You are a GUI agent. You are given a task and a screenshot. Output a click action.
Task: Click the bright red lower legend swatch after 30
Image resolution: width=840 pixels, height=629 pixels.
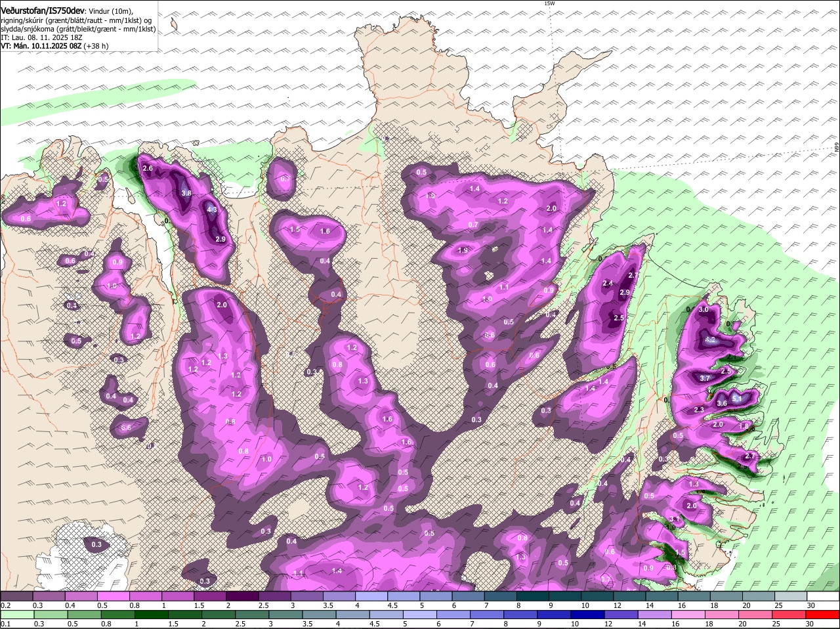[824, 615]
